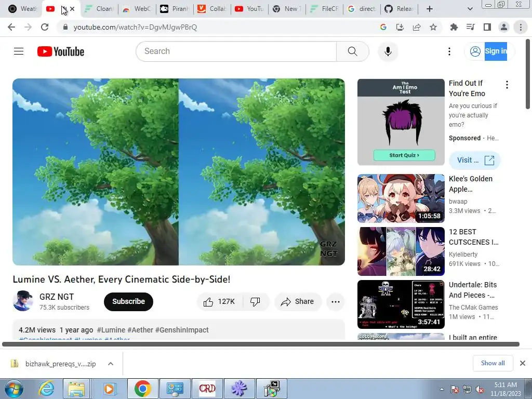The image size is (532, 399).
Task: Click the horizontal page scrollbar
Action: (261, 344)
